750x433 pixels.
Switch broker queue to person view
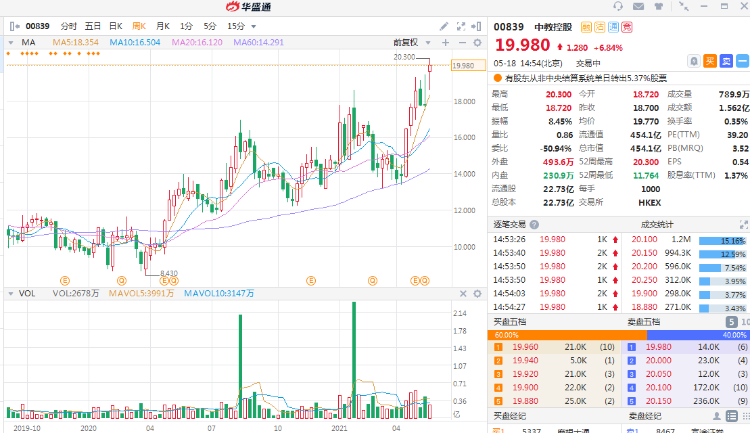coord(717,416)
